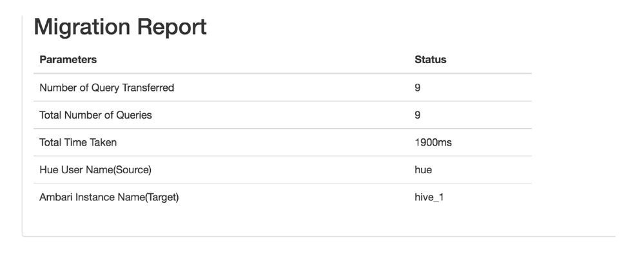This screenshot has width=644, height=264.
Task: Select the hive_1 instance name value
Action: [x=429, y=197]
